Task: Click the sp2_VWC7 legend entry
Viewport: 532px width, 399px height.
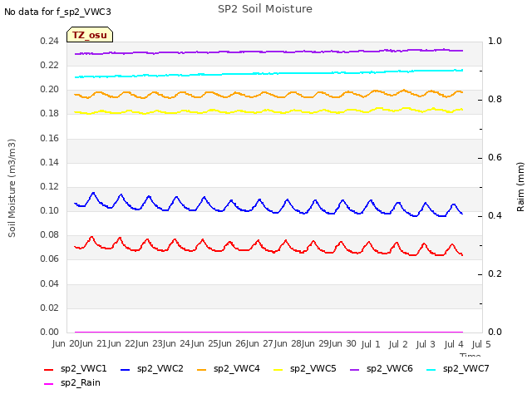Action: [x=458, y=368]
